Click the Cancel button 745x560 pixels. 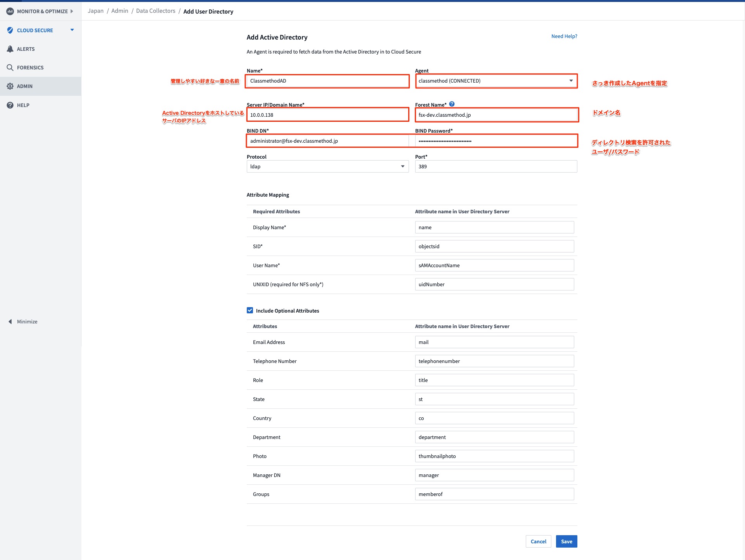tap(538, 541)
